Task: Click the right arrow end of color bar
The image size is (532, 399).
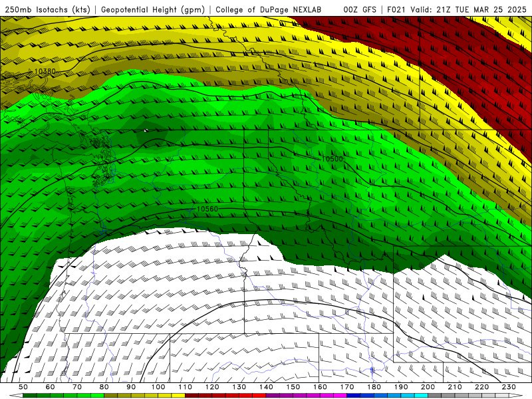Action: pyautogui.click(x=516, y=396)
